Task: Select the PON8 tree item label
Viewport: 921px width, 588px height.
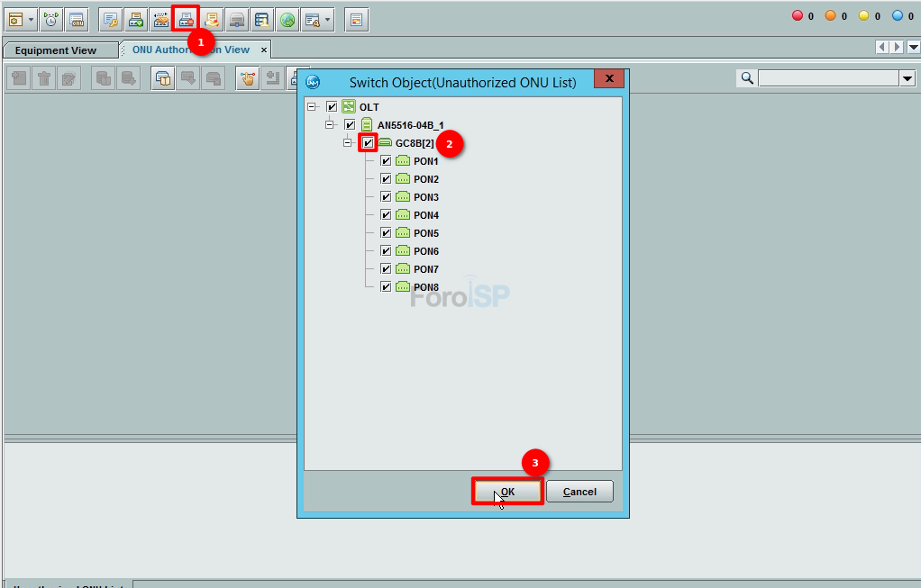Action: [425, 287]
